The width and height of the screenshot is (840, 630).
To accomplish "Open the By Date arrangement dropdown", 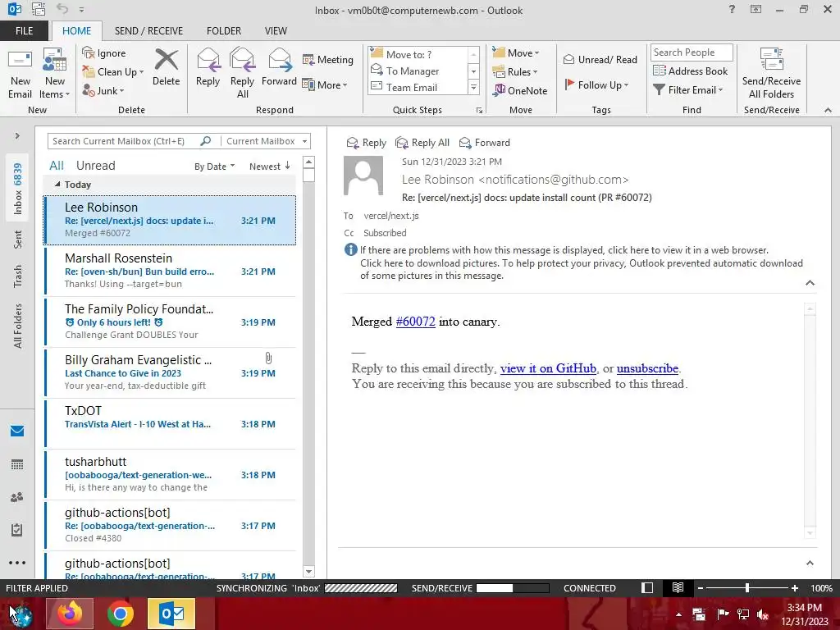I will click(214, 166).
